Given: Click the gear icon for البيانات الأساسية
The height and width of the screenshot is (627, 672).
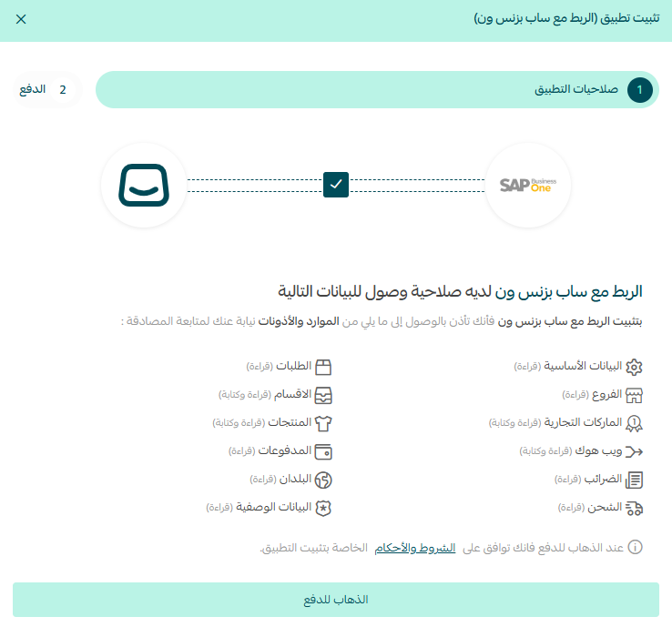Looking at the screenshot, I should [634, 367].
